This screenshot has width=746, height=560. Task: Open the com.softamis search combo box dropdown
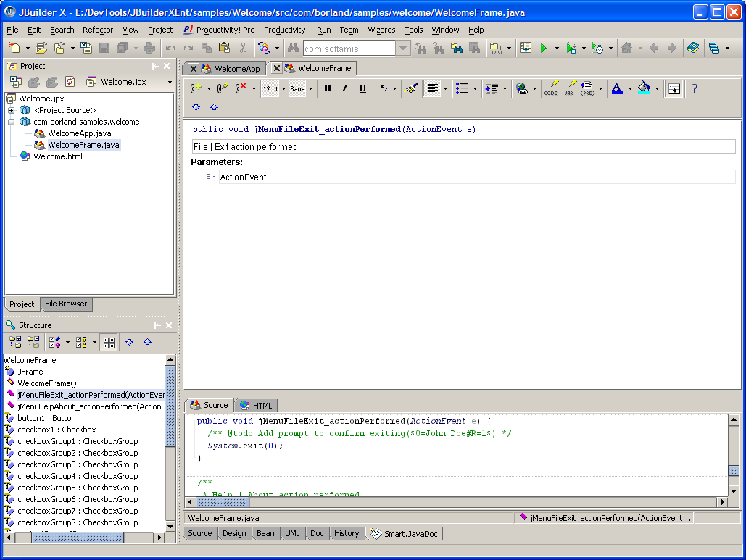click(403, 49)
